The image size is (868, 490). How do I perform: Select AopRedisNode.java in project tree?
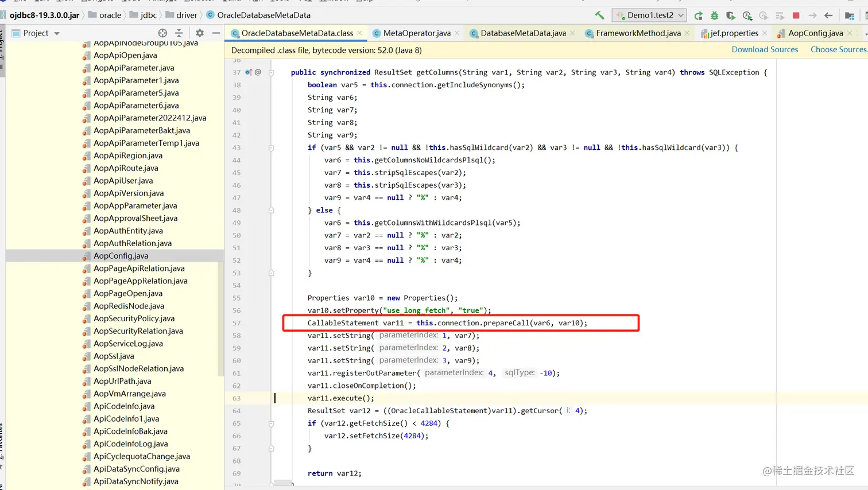(129, 306)
